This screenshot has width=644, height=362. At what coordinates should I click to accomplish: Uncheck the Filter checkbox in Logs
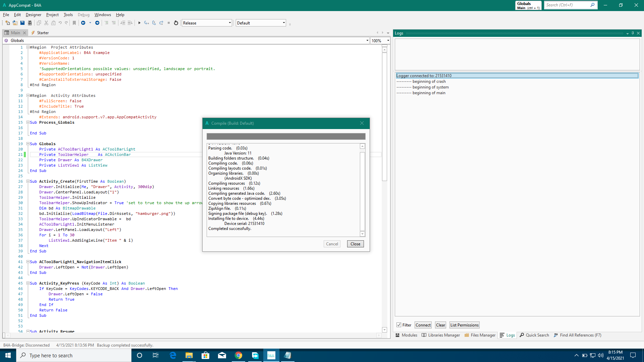(x=399, y=325)
